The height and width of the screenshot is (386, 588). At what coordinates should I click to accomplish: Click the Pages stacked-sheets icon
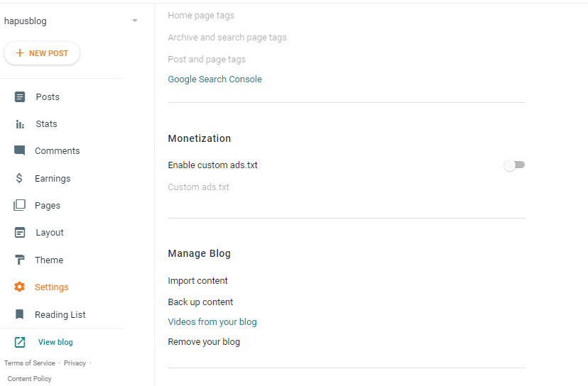click(x=19, y=205)
